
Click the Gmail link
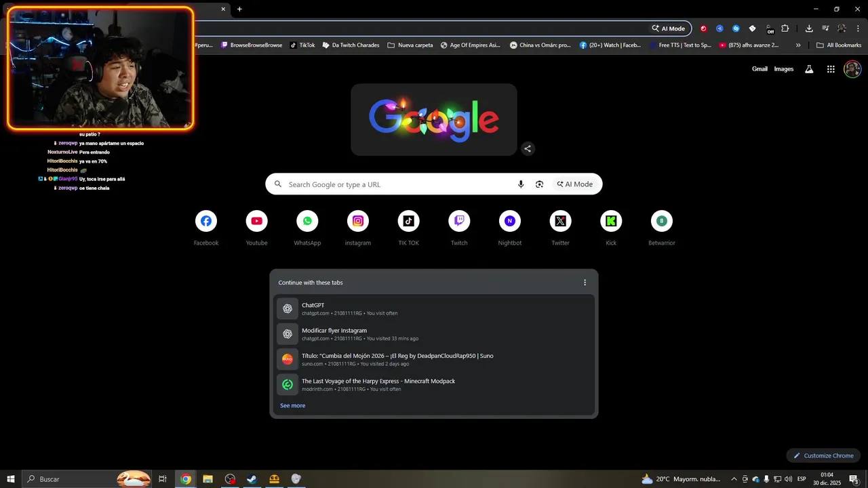[x=759, y=69]
